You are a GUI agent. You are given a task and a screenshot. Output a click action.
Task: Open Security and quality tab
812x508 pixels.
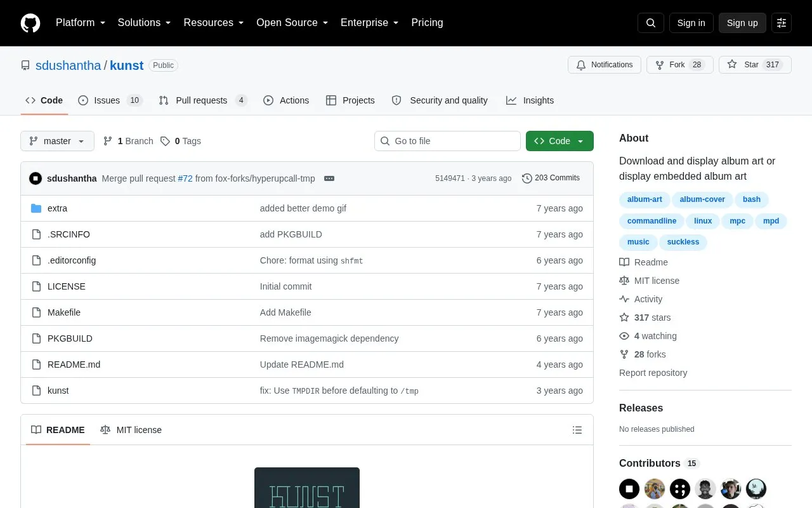pyautogui.click(x=440, y=100)
